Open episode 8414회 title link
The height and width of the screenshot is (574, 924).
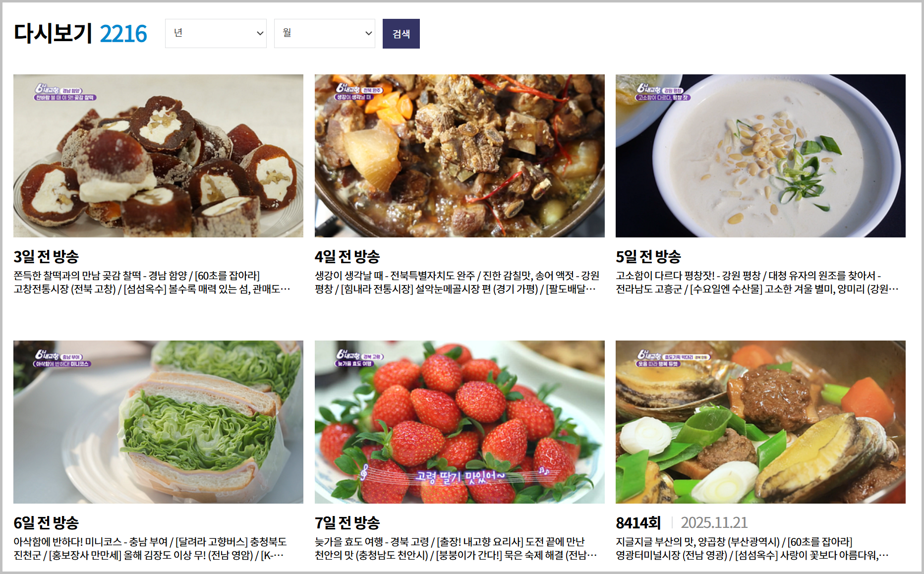pos(638,523)
